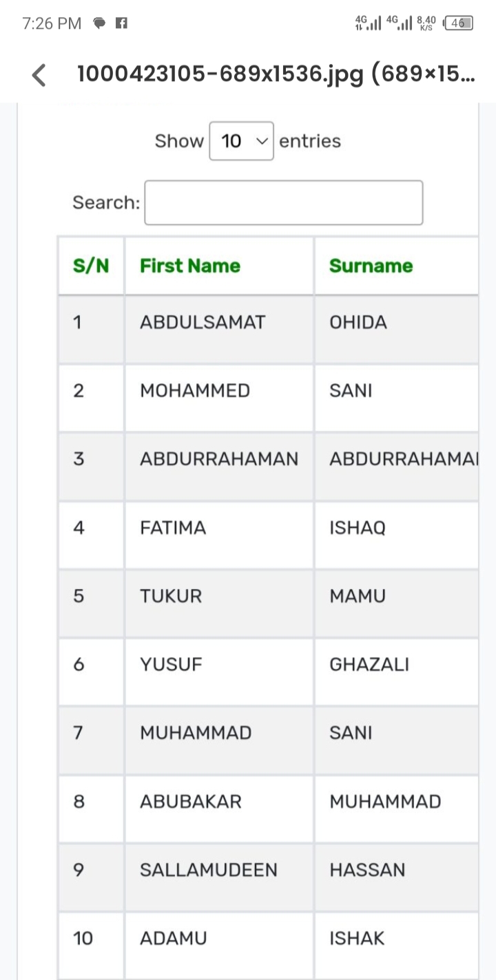
Task: Tap the back arrow icon
Action: click(39, 75)
